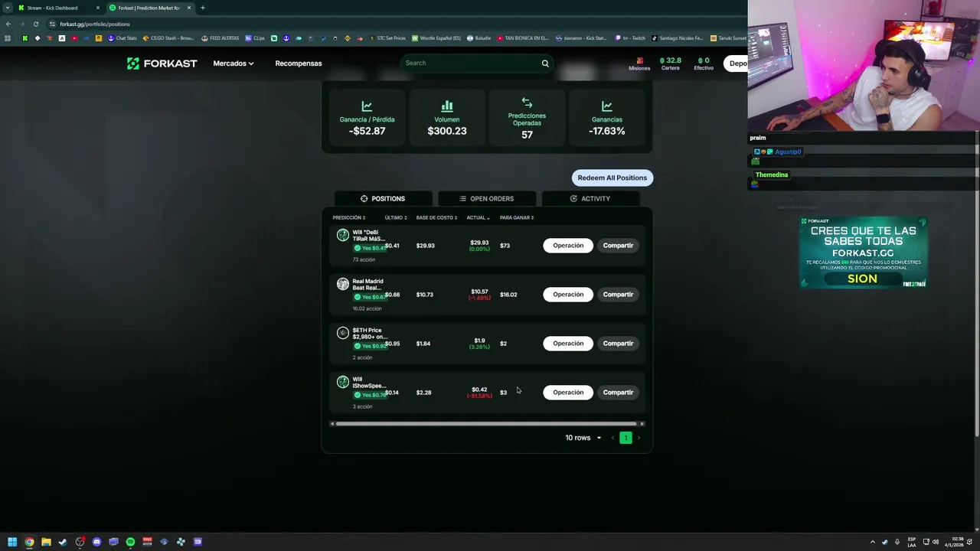Screen dimensions: 980x551
Task: Click Operación for $ETH Price position
Action: point(568,344)
